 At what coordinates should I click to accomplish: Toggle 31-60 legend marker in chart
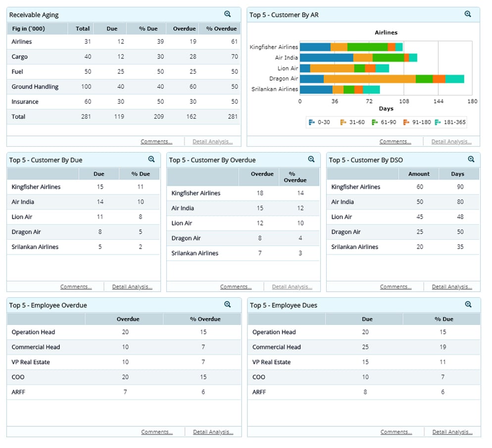coord(343,122)
